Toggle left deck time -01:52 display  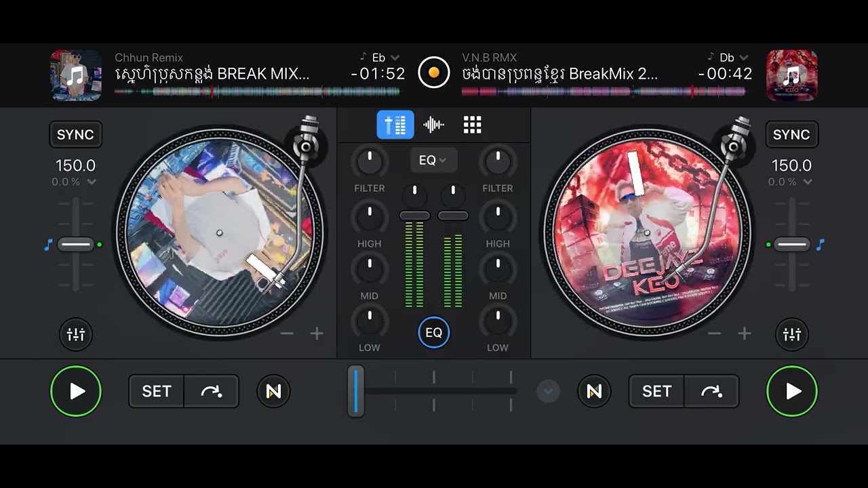coord(378,74)
